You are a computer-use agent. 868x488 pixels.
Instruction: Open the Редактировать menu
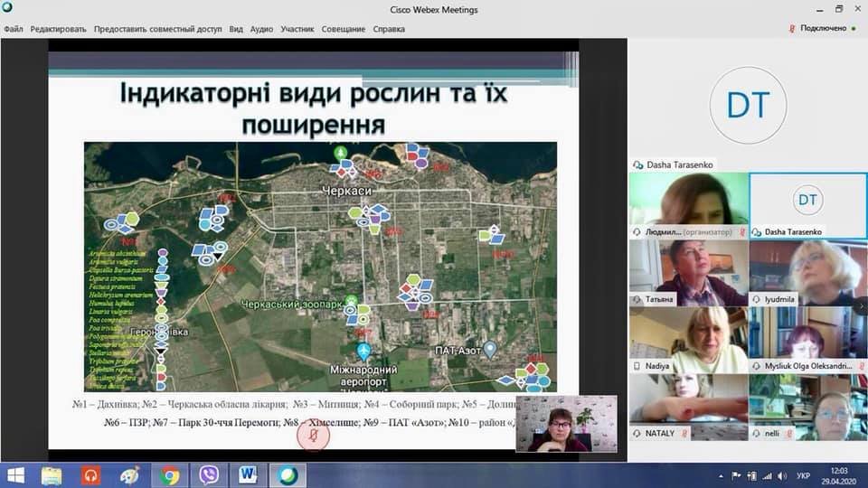click(58, 29)
